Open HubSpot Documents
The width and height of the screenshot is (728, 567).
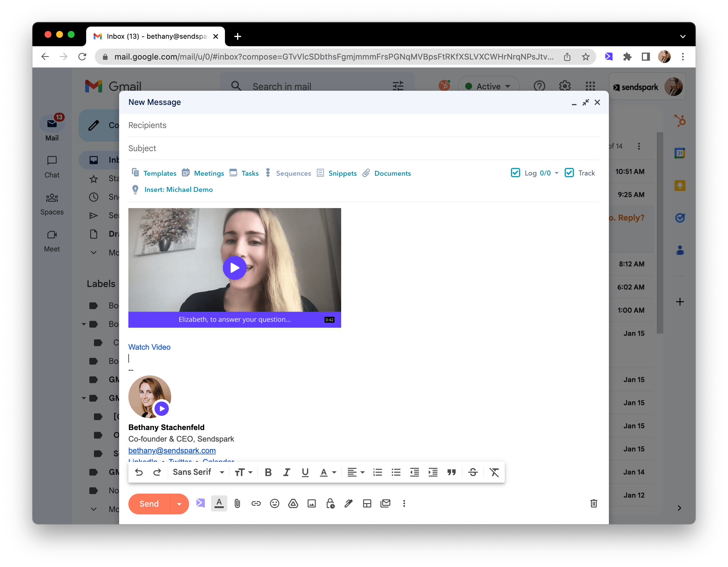click(x=387, y=173)
